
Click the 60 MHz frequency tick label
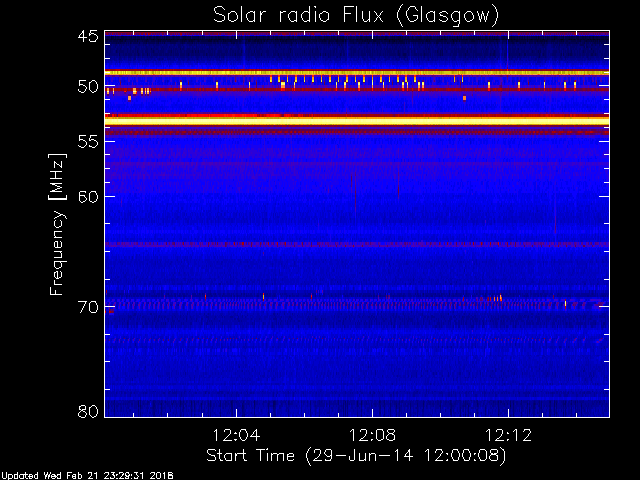tap(88, 196)
